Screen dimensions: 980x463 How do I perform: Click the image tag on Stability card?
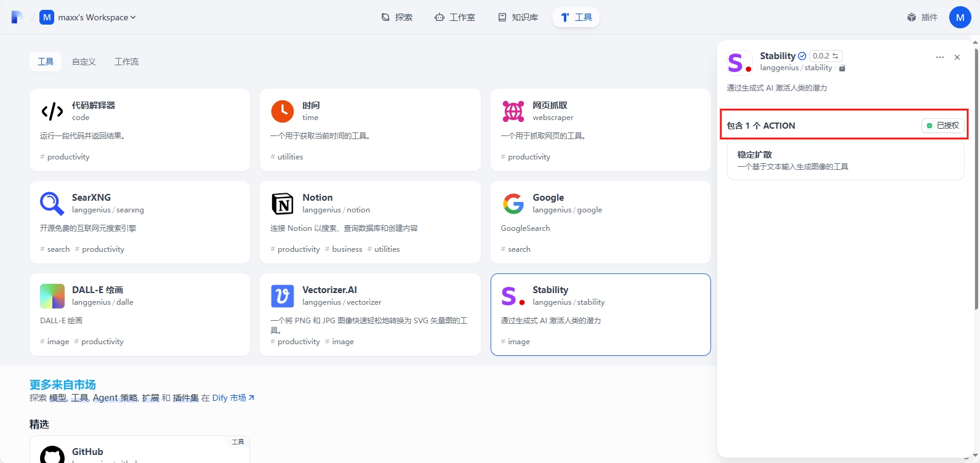516,342
